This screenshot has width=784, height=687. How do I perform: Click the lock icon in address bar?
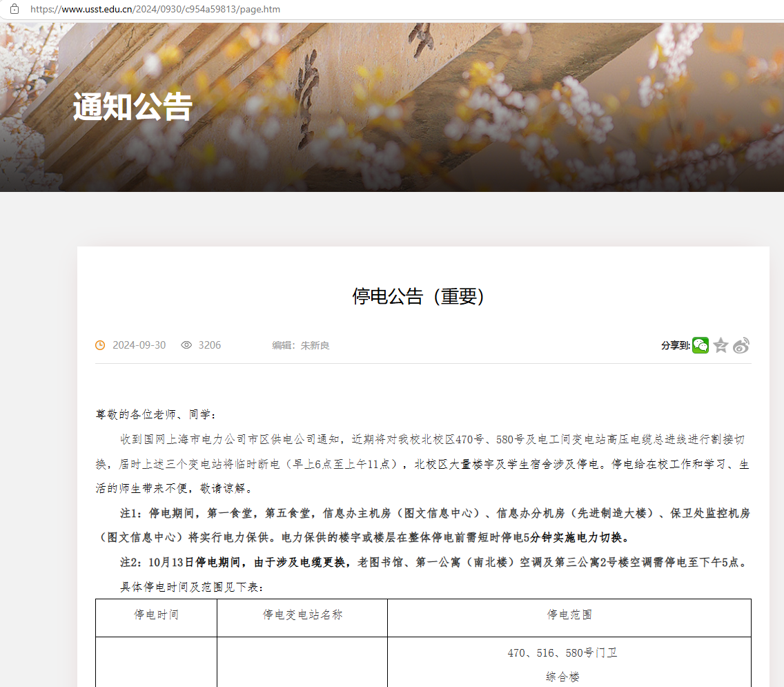pos(14,10)
